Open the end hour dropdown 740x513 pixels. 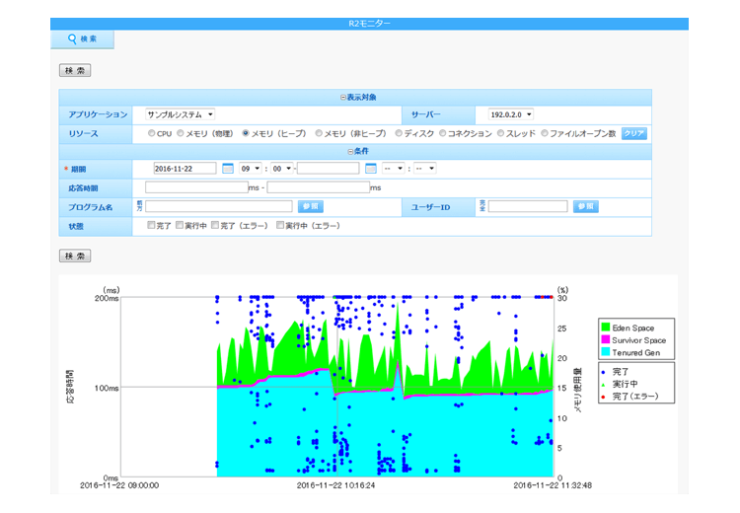tap(394, 168)
